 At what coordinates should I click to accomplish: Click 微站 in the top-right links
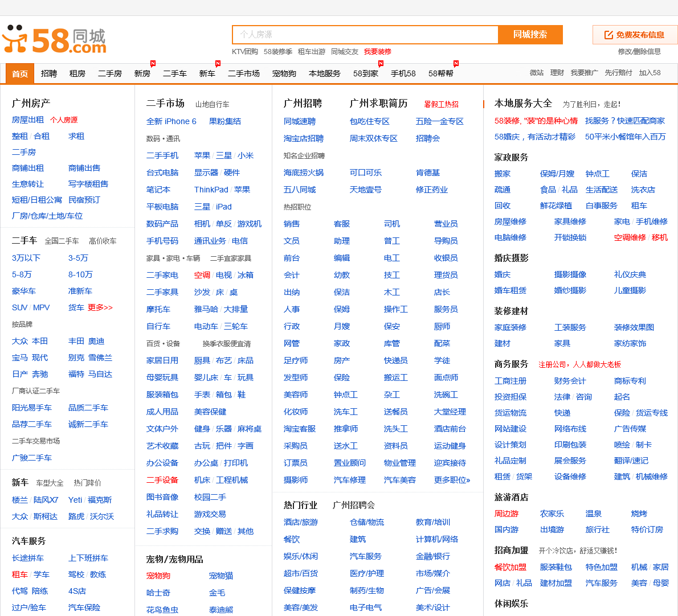click(x=537, y=72)
